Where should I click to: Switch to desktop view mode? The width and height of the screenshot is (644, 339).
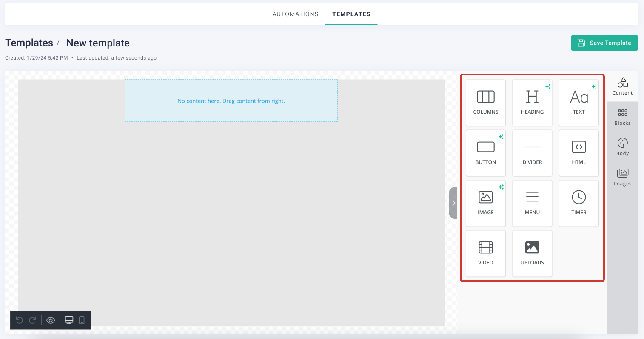tap(68, 320)
